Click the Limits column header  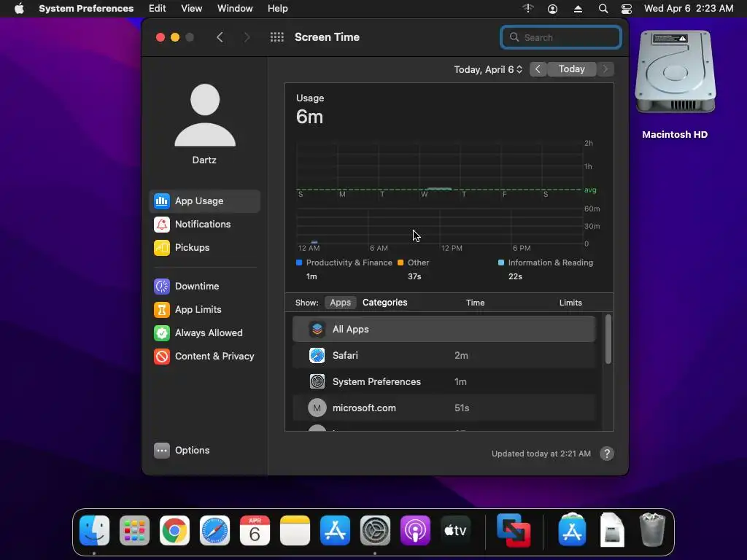coord(570,303)
